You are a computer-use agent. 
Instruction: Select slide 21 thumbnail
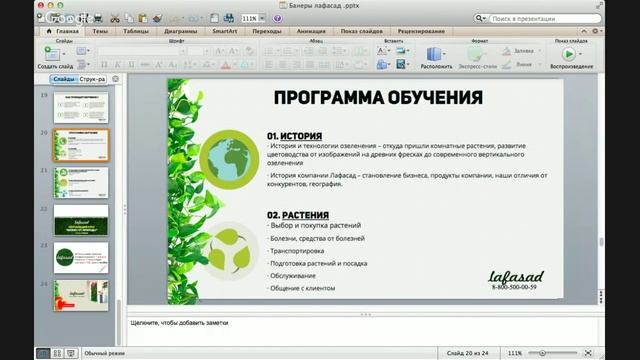point(81,182)
